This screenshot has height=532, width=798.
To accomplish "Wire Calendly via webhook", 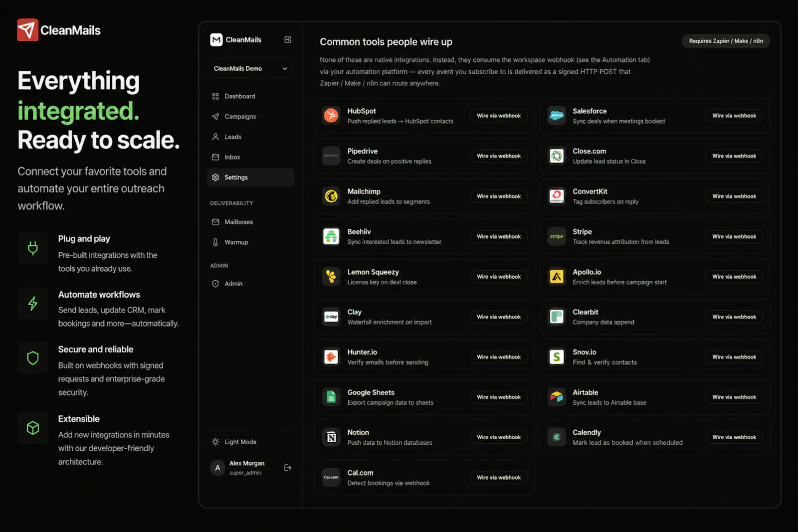I will point(734,437).
